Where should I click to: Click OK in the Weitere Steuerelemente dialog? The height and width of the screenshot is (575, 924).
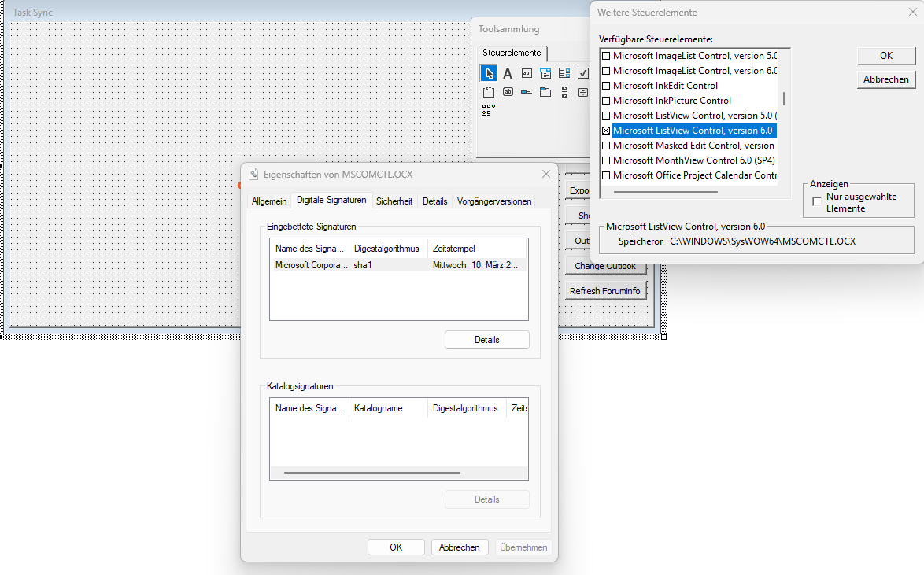point(886,55)
